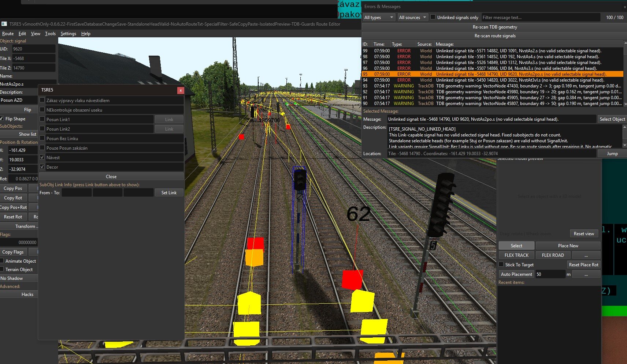The image size is (627, 364).
Task: Click in the Filter message text field
Action: coord(541,17)
